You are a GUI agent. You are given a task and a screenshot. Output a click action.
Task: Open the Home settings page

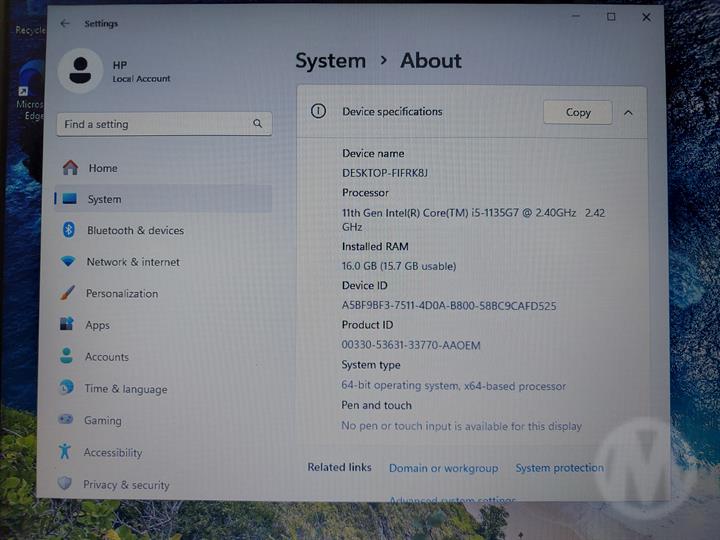(x=102, y=168)
